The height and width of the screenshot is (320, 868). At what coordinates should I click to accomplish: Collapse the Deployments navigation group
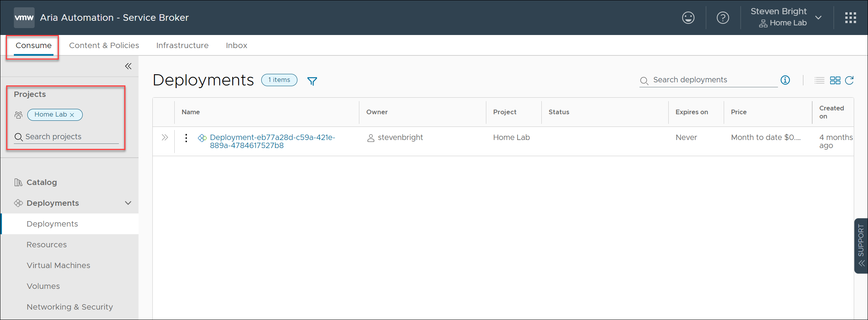click(x=128, y=203)
